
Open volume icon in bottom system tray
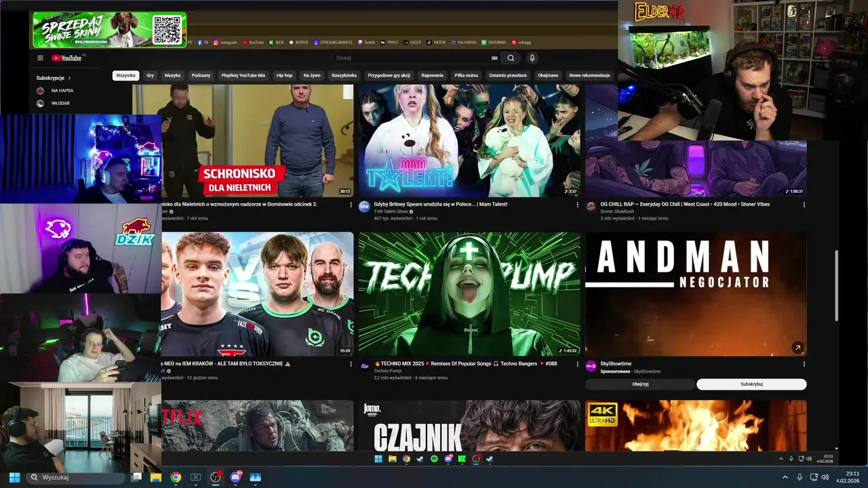(825, 477)
